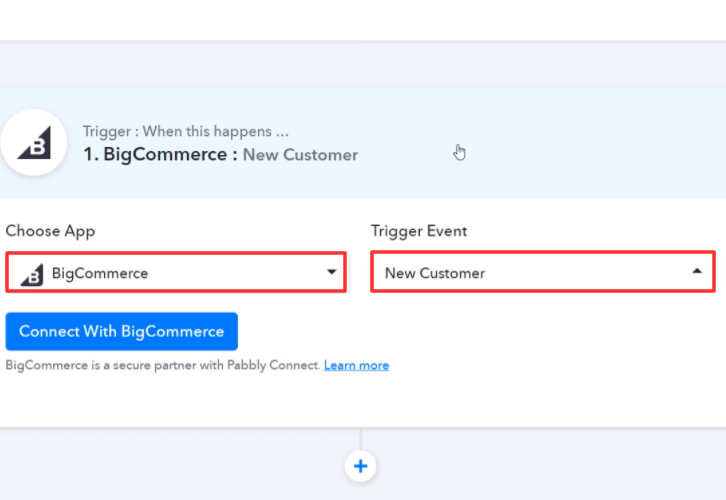Click the secure partner with Pabbly Connect note
Image resolution: width=726 pixels, height=500 pixels.
click(163, 365)
